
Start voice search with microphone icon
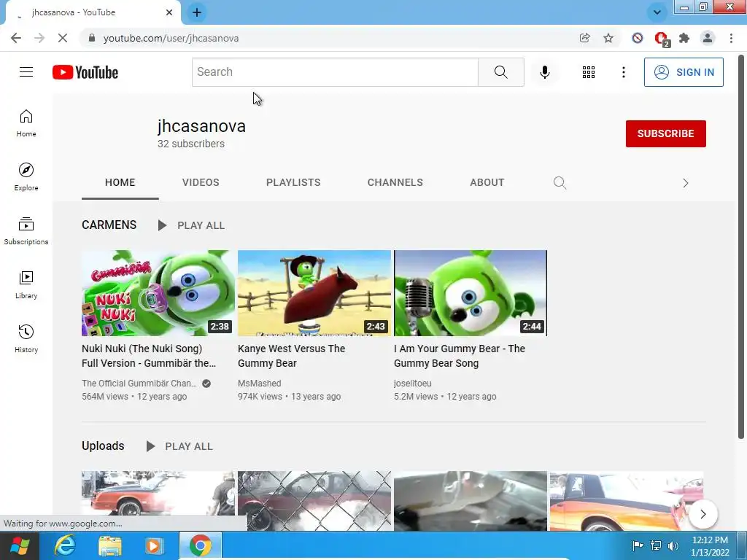544,72
